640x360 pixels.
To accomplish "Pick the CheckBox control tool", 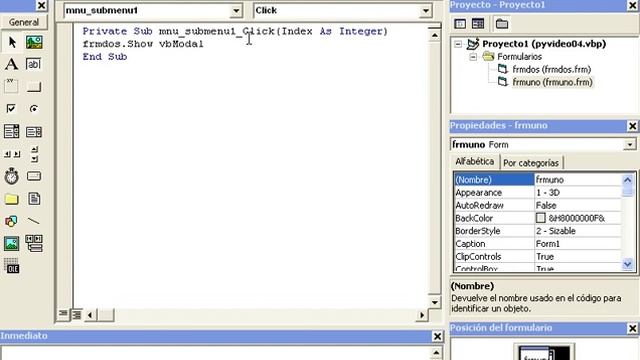I will coord(11,109).
